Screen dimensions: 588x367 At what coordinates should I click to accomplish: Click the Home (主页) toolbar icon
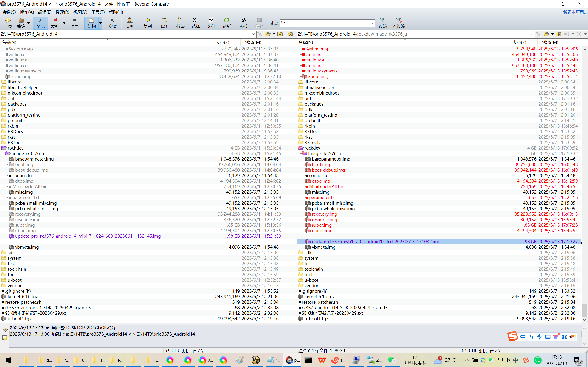tap(8, 23)
